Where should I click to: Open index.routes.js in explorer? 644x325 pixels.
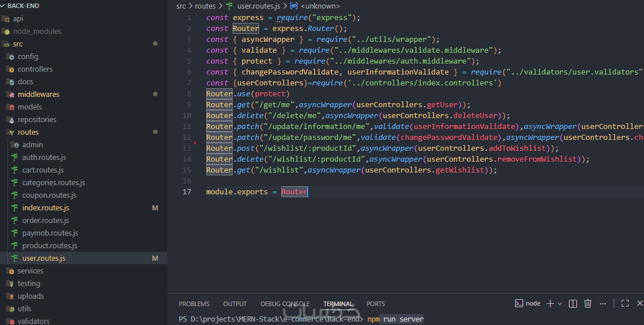(x=46, y=208)
